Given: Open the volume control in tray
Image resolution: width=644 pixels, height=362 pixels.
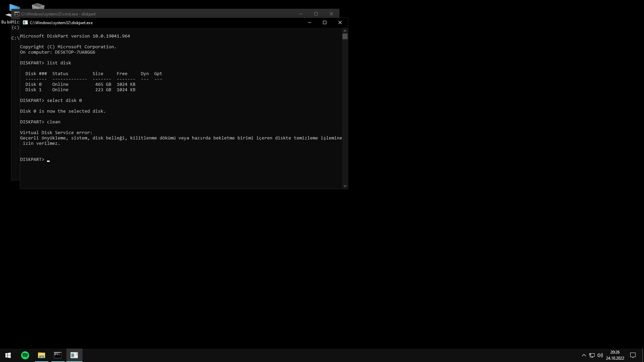Looking at the screenshot, I should [600, 355].
